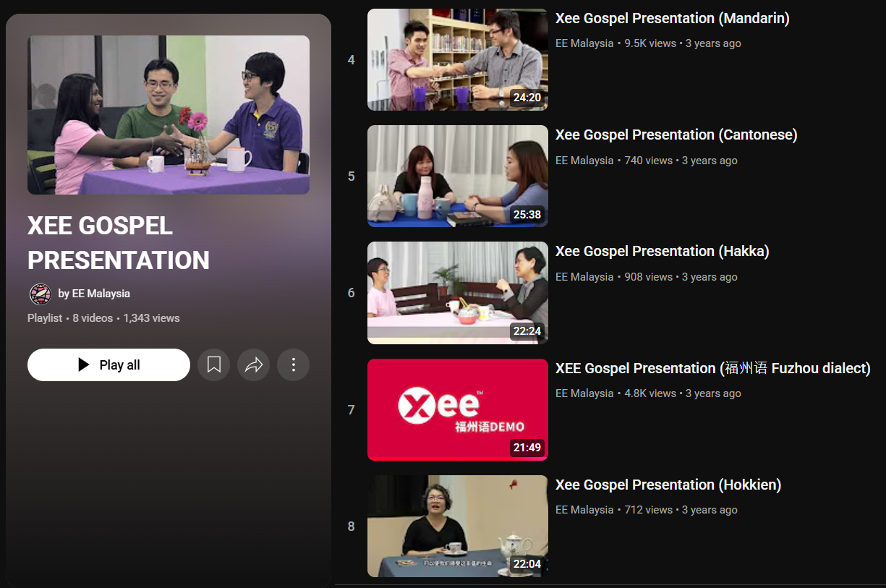This screenshot has height=588, width=886.
Task: Open title XEE Gospel Presentation (Fuzhou dialect)
Action: 713,368
